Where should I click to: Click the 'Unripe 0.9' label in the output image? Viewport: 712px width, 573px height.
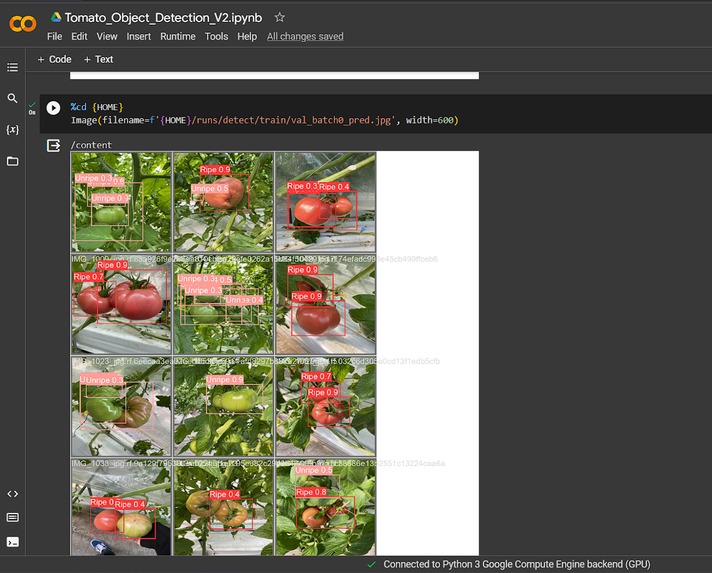coord(225,380)
